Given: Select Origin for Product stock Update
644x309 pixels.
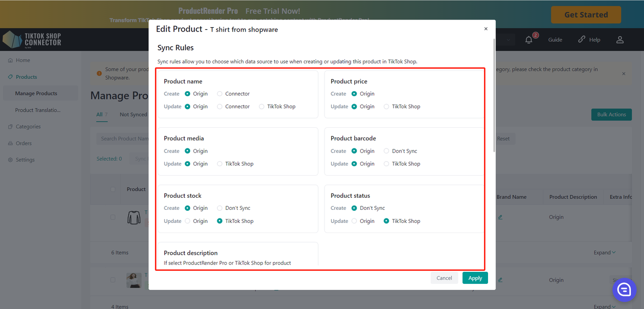Looking at the screenshot, I should pos(188,221).
